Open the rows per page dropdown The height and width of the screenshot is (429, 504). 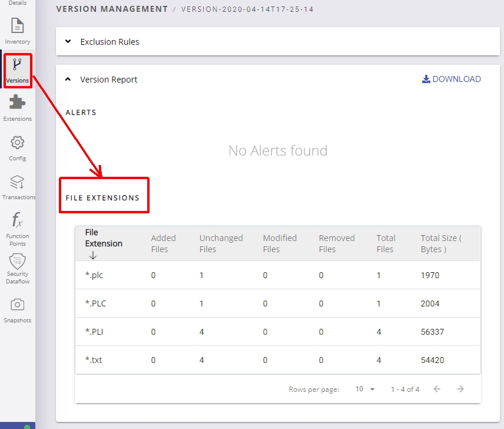click(x=365, y=389)
